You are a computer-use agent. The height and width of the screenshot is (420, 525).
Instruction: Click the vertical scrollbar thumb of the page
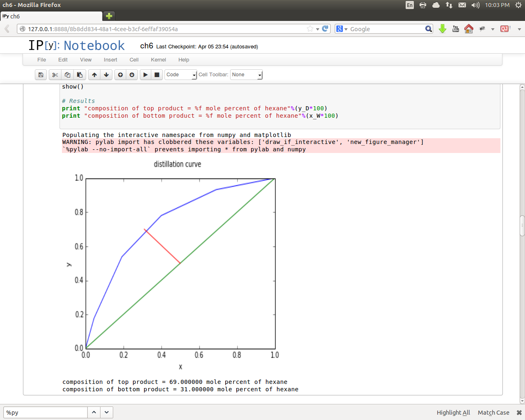click(x=522, y=226)
